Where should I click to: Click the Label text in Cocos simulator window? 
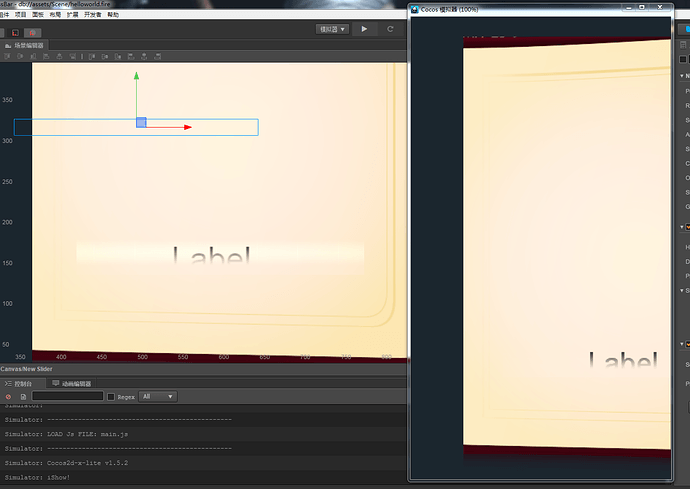623,360
